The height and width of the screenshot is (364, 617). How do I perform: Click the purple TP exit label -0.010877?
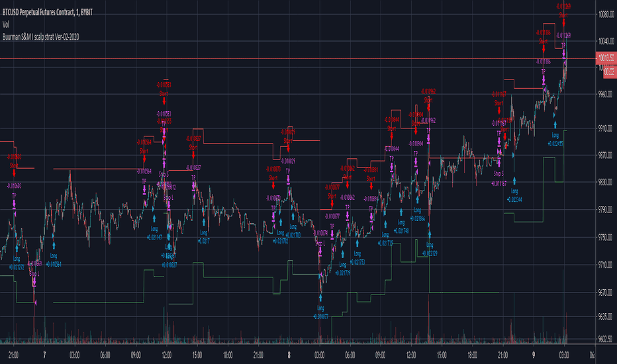point(332,221)
